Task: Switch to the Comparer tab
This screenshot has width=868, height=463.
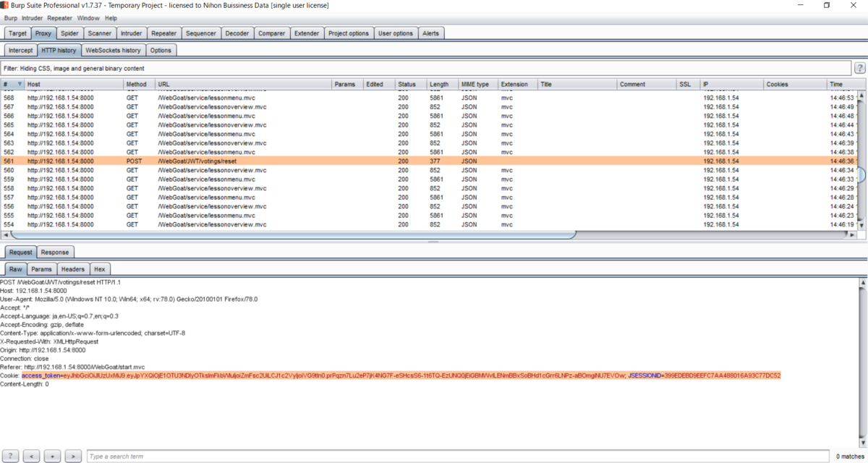Action: (272, 33)
